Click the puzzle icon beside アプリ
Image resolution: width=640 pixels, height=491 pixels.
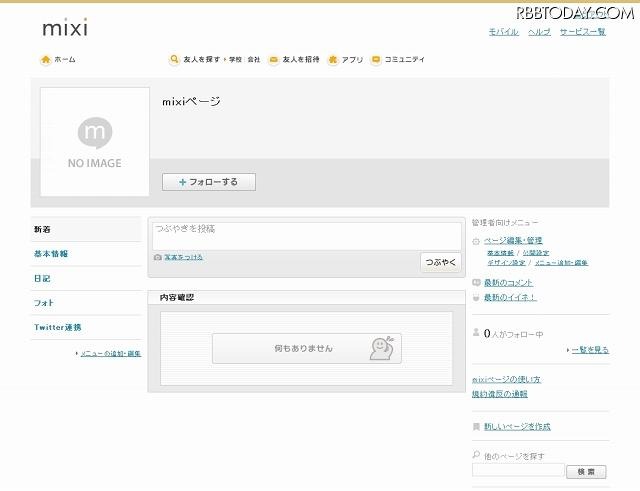[333, 60]
